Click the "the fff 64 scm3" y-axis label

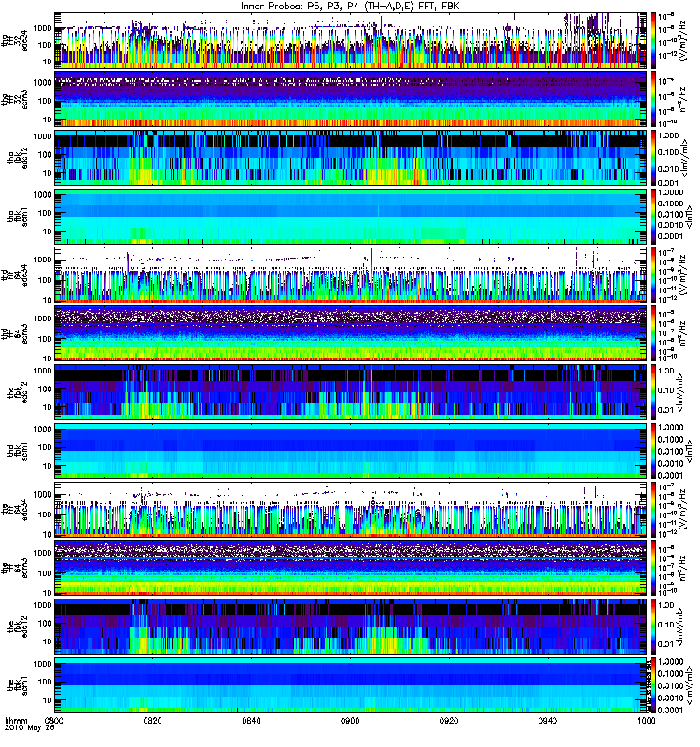pyautogui.click(x=14, y=568)
